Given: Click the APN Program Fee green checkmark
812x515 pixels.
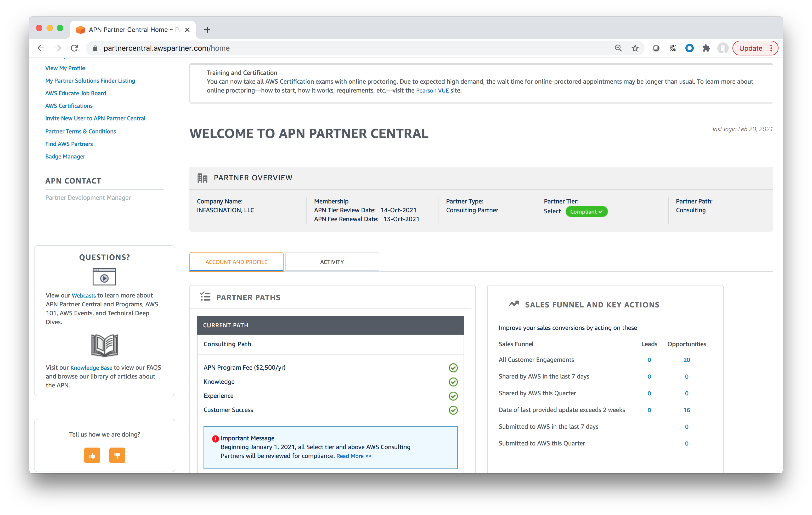Looking at the screenshot, I should (x=453, y=368).
